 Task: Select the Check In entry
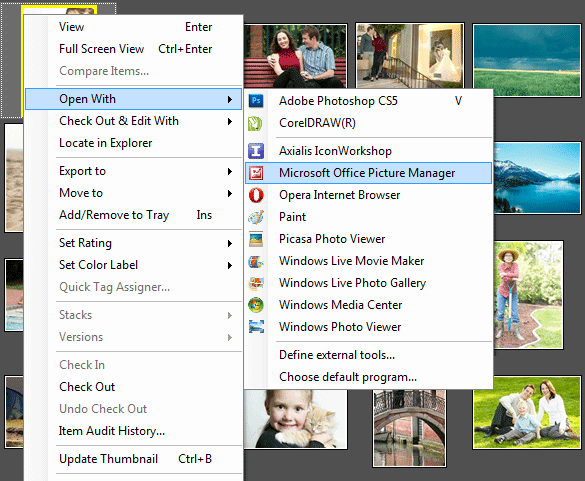(x=133, y=365)
